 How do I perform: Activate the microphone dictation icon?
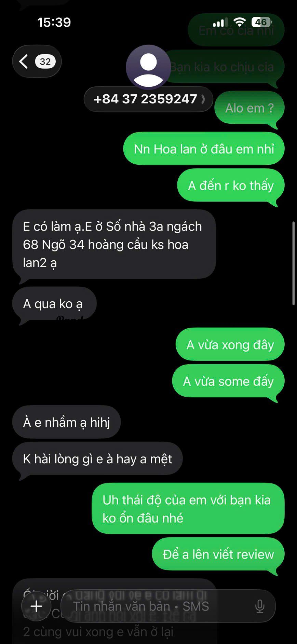(x=260, y=606)
